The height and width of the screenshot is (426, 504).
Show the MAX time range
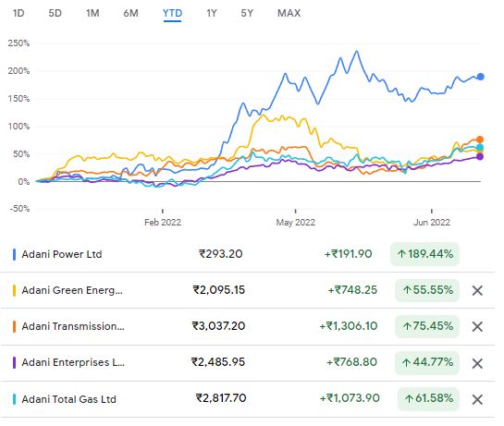point(289,13)
